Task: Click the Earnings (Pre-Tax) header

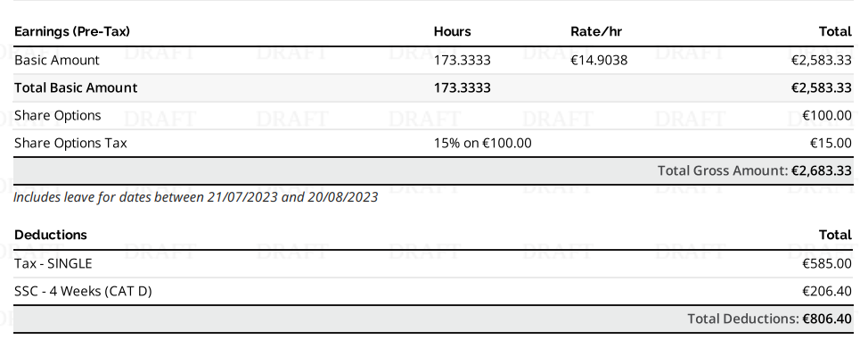Action: (72, 31)
